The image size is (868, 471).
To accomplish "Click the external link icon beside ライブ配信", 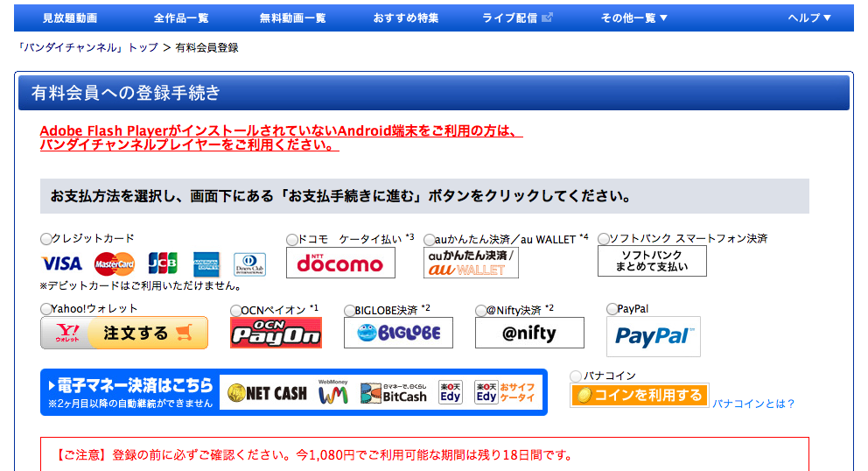I will coord(547,18).
